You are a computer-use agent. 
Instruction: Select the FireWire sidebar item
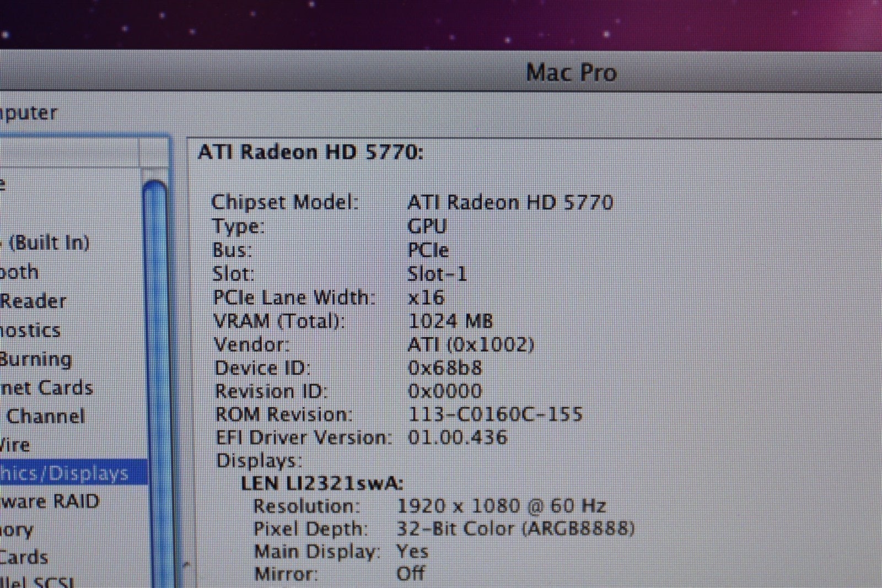(x=15, y=444)
